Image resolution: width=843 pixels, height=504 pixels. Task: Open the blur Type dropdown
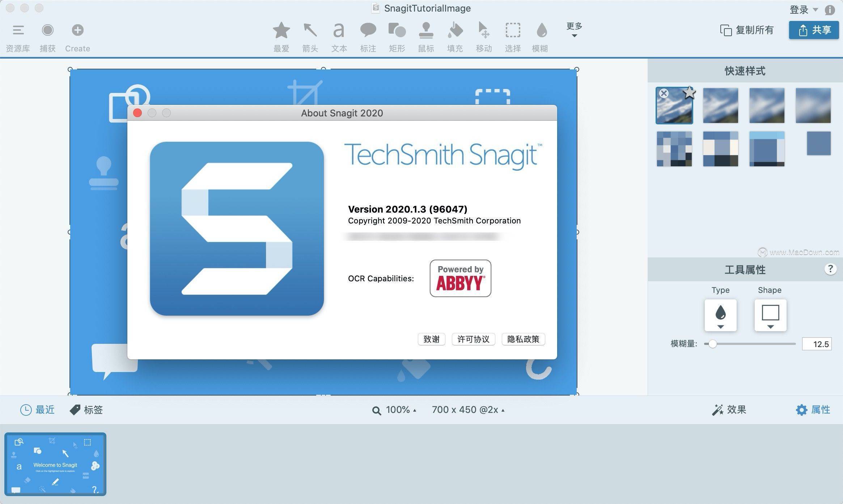point(720,315)
